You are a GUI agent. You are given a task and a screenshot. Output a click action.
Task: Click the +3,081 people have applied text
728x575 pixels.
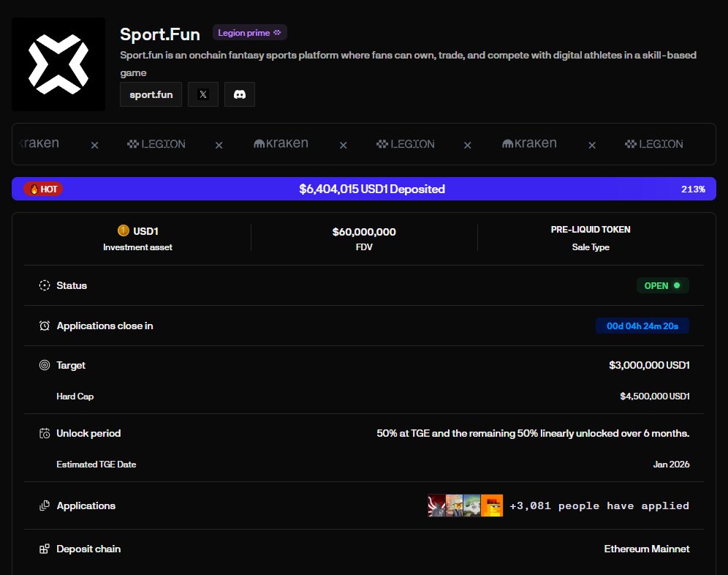(599, 506)
